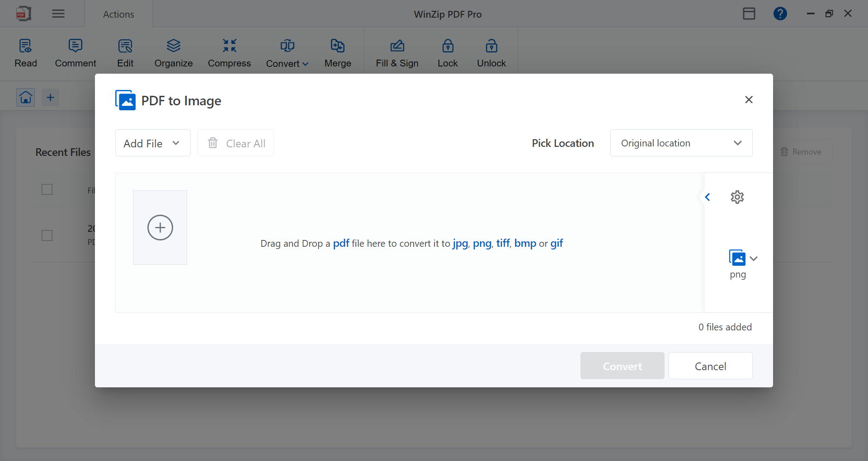Select the Unlock tool
The width and height of the screenshot is (868, 461).
[x=491, y=52]
